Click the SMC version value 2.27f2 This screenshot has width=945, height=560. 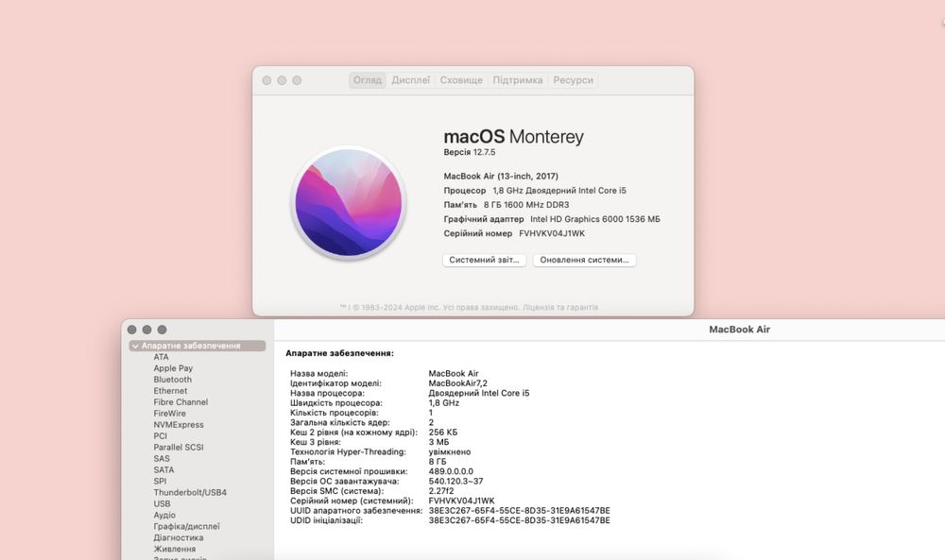coord(441,491)
